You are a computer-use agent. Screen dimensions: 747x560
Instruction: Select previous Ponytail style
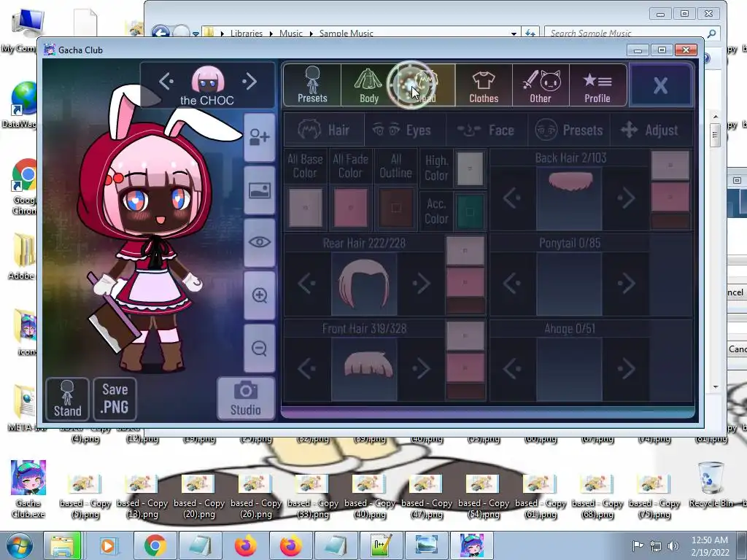pos(512,284)
